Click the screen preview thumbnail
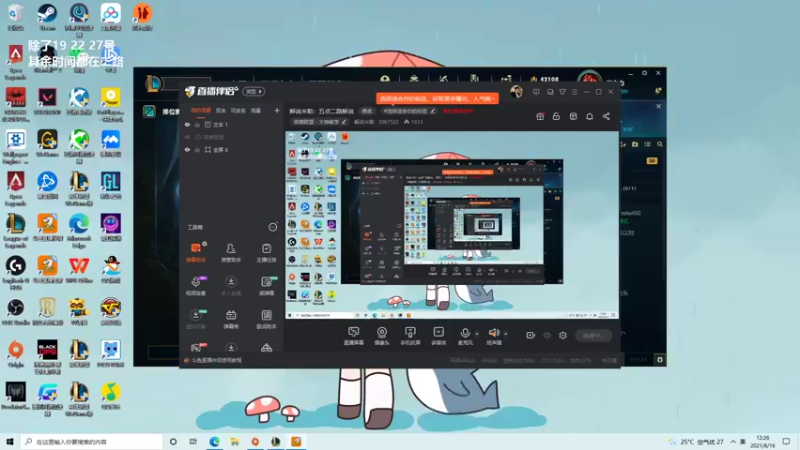Viewport: 800px width, 450px height. click(452, 225)
